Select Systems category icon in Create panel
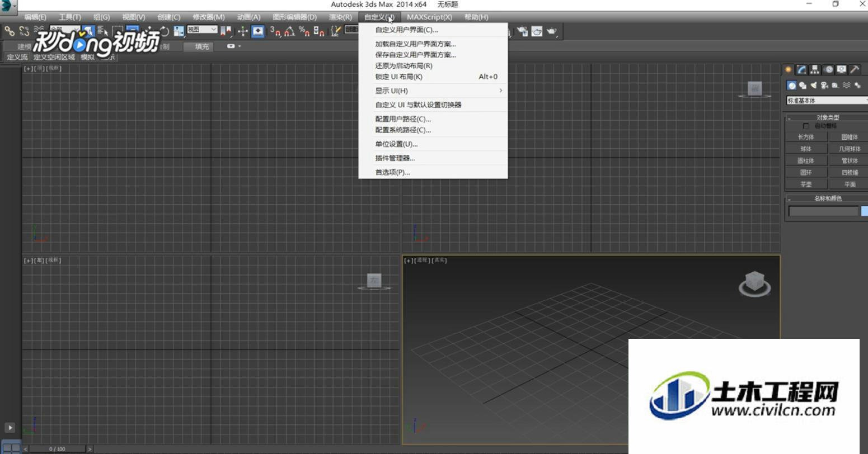The width and height of the screenshot is (868, 454). pos(857,85)
